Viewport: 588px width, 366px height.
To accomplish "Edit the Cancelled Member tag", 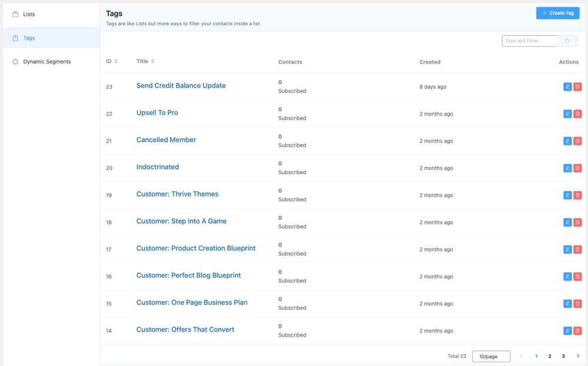I will pyautogui.click(x=567, y=141).
